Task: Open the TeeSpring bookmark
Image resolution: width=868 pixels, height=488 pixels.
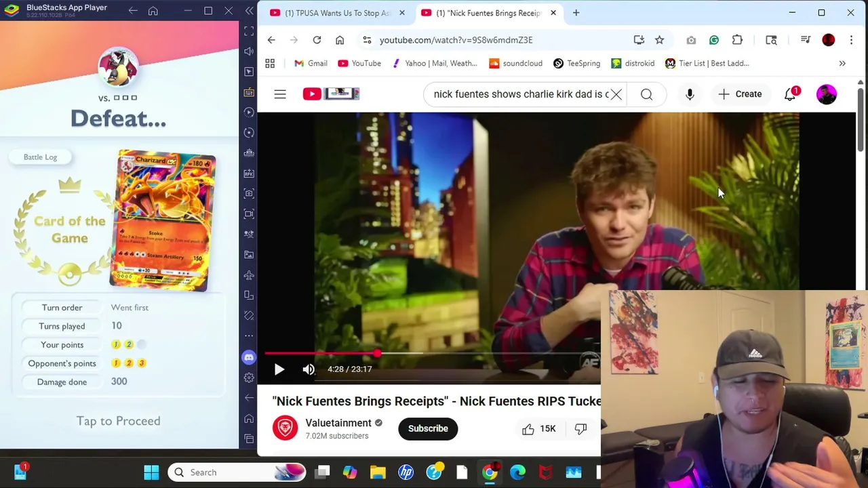Action: (576, 63)
